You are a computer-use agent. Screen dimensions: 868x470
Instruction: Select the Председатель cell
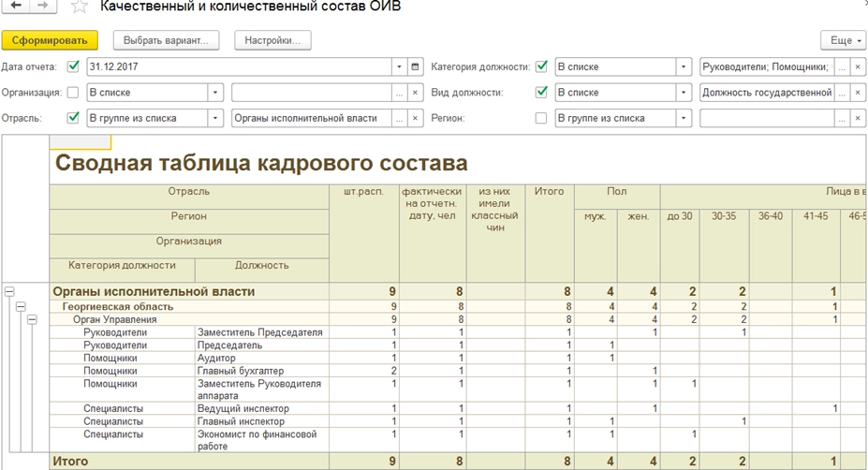pyautogui.click(x=262, y=345)
